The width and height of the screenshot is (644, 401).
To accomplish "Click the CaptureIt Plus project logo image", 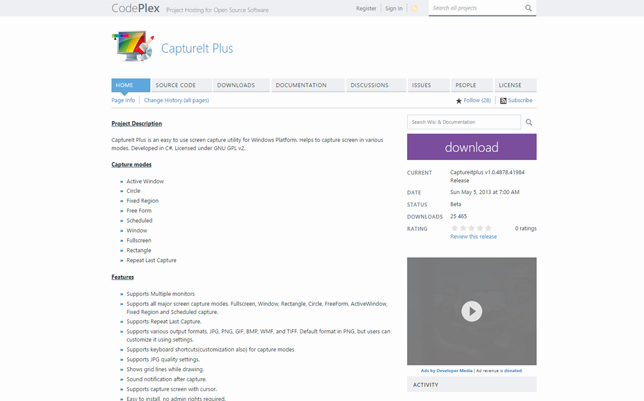I will coord(133,46).
